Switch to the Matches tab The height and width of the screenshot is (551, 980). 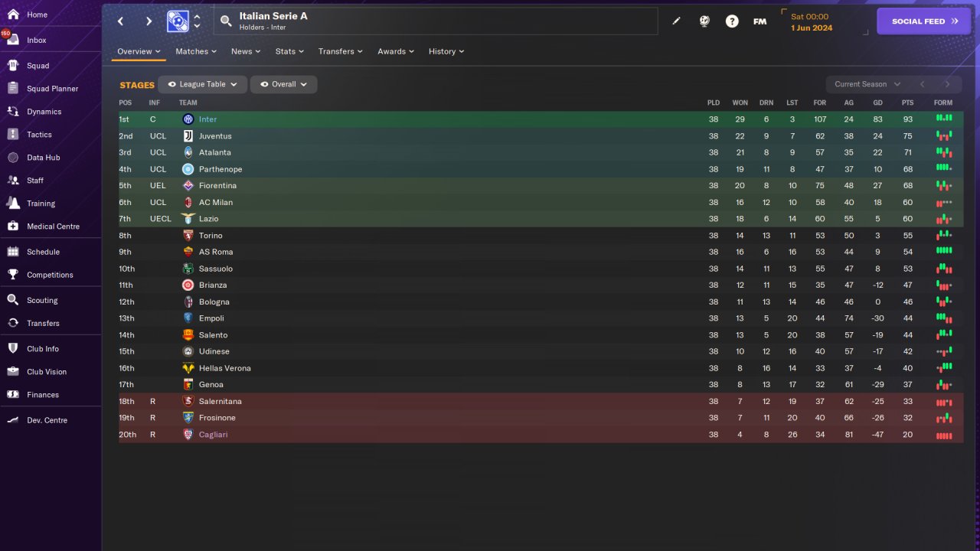coord(195,51)
